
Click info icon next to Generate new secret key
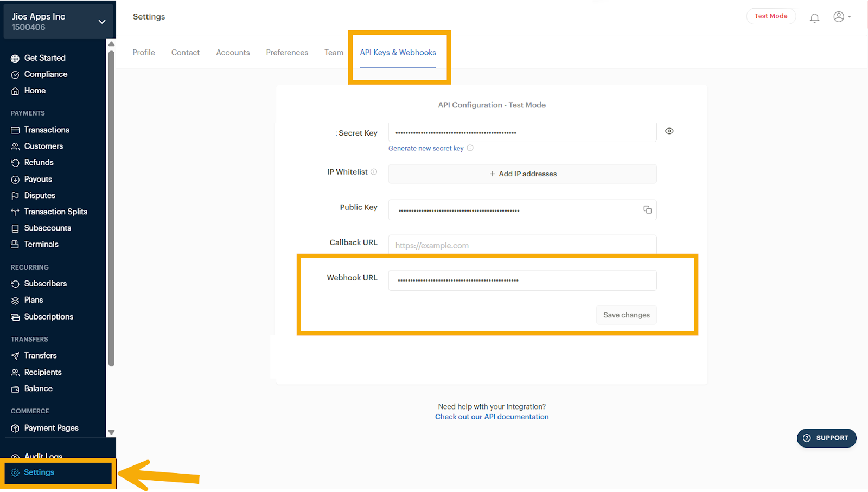pos(470,148)
